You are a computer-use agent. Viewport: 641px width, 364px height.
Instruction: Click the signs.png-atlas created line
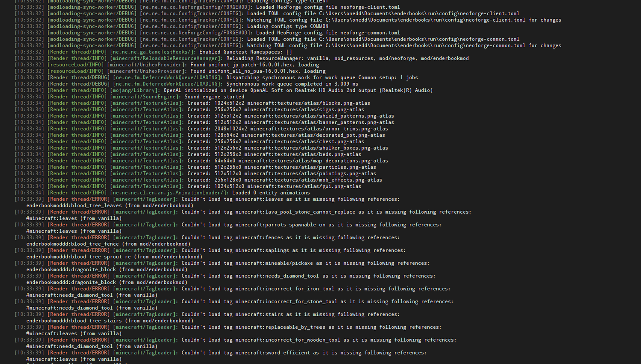point(189,109)
